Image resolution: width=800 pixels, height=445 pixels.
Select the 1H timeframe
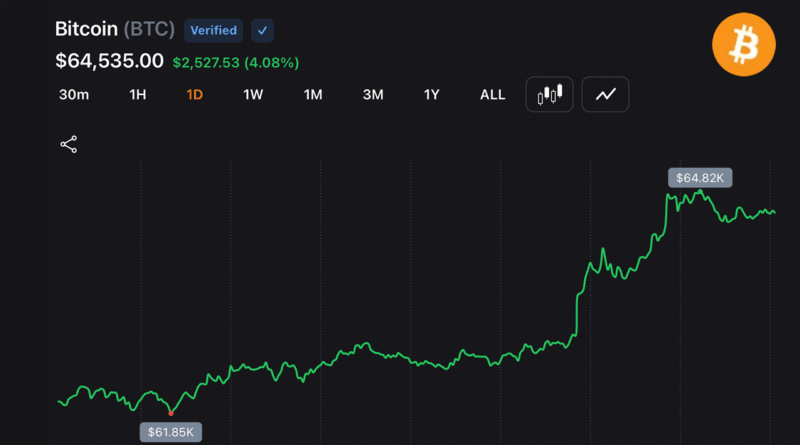[x=138, y=94]
